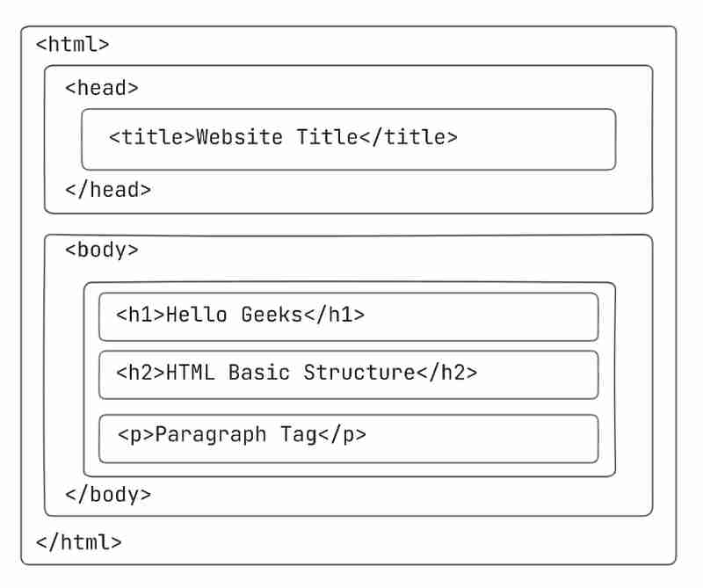Click the opening <p> tag
703x588 pixels.
[135, 435]
